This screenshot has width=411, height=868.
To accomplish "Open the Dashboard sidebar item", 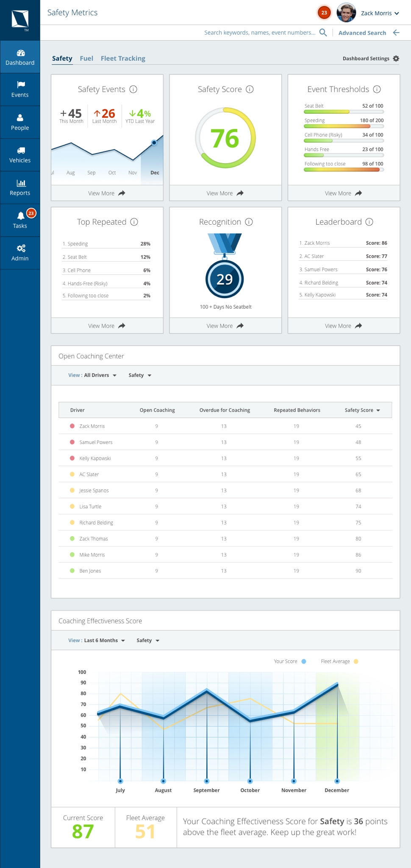I will pos(20,57).
